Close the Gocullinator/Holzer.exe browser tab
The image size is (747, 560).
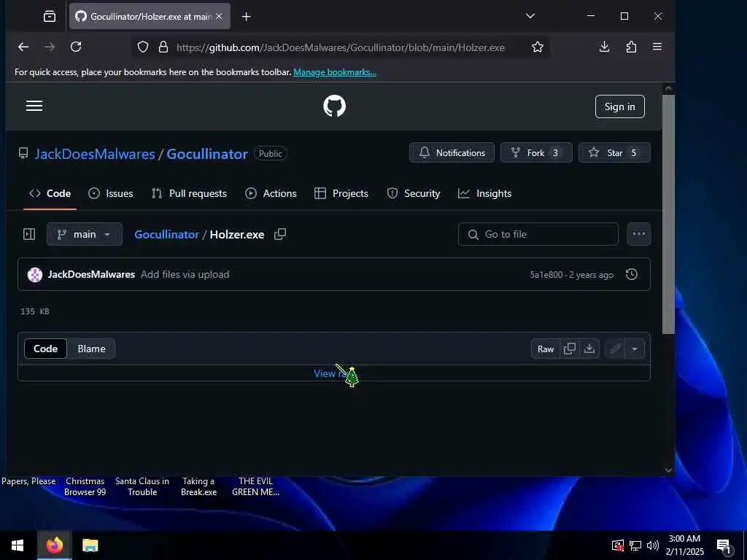(219, 16)
